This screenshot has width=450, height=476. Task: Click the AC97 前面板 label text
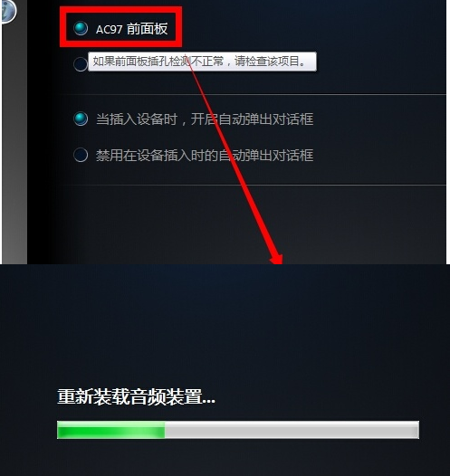131,29
